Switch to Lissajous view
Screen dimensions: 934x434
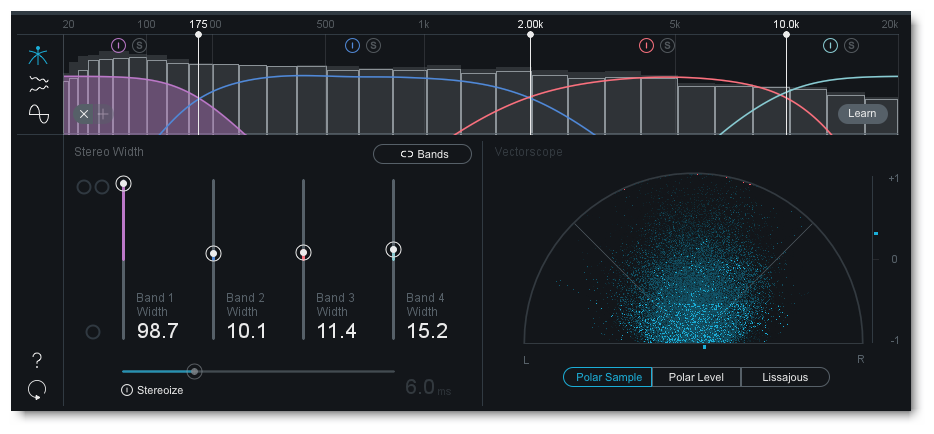click(x=785, y=377)
